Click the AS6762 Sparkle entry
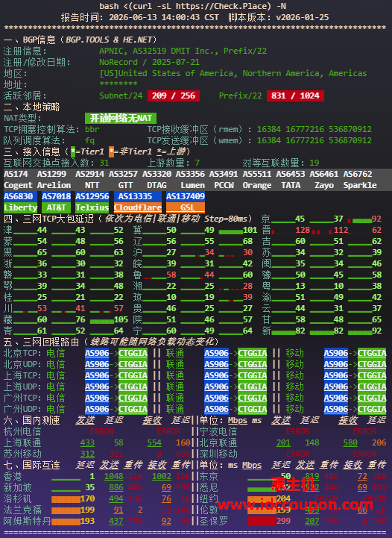This screenshot has height=538, width=392. (x=360, y=180)
